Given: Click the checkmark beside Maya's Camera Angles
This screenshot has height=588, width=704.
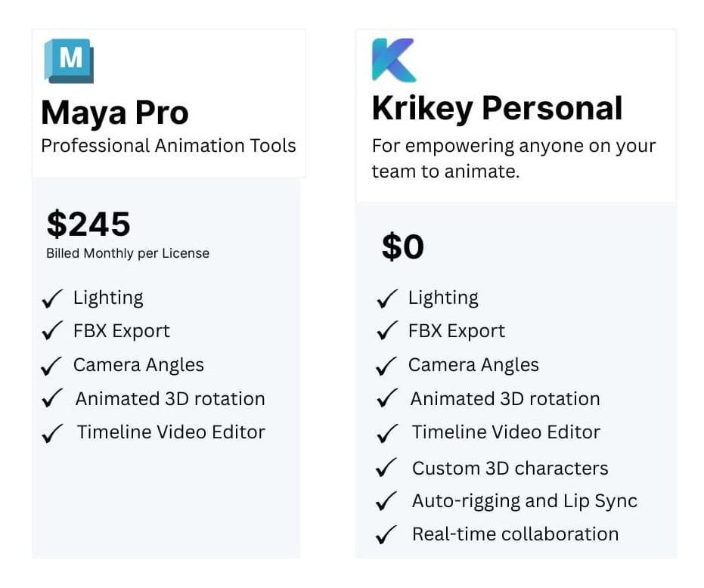Looking at the screenshot, I should [52, 367].
